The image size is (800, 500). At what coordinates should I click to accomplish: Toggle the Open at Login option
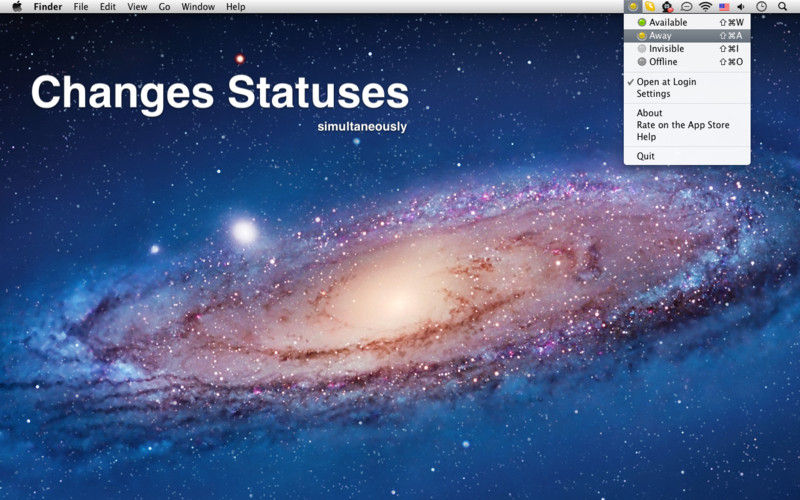pyautogui.click(x=687, y=82)
